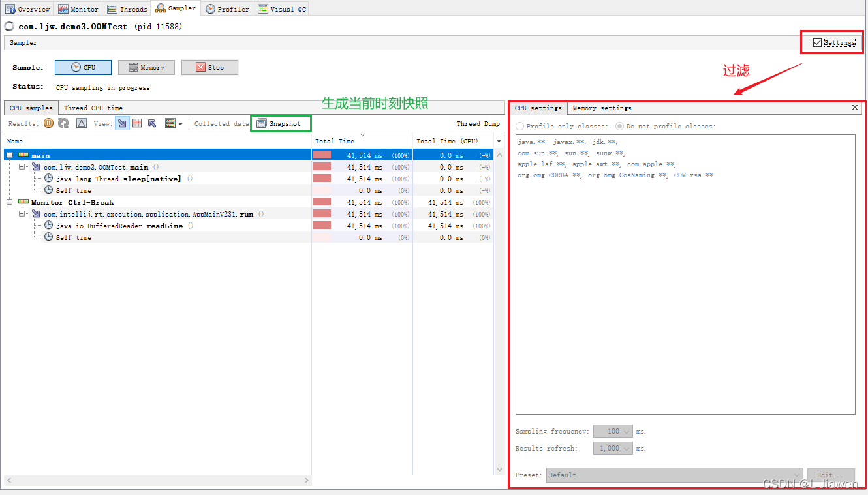This screenshot has height=495, width=868.
Task: Stop the sampling session
Action: click(x=209, y=67)
